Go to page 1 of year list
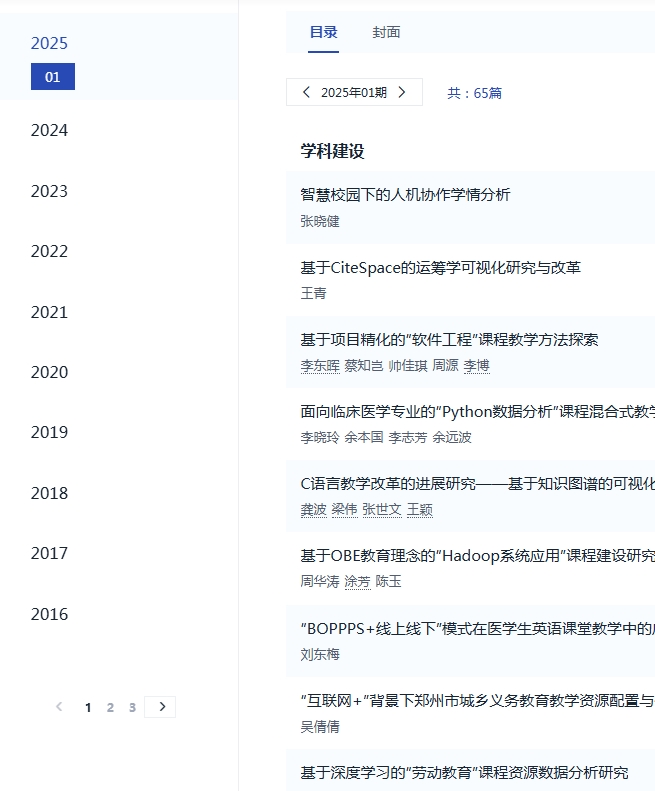 [88, 708]
